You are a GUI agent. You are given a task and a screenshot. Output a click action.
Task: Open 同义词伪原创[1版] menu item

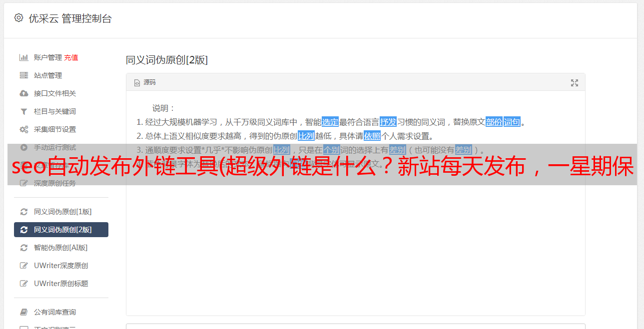pyautogui.click(x=61, y=212)
